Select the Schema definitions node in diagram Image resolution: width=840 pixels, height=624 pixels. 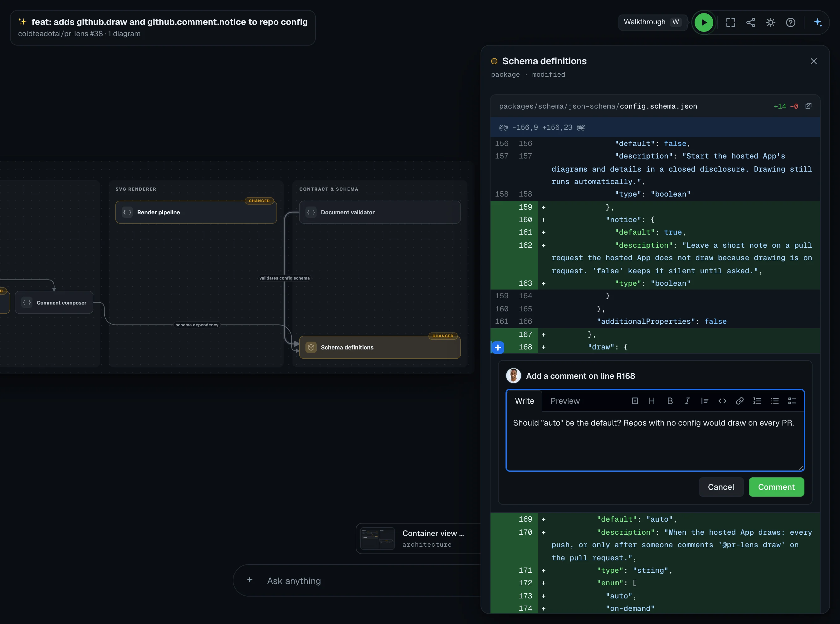(379, 347)
